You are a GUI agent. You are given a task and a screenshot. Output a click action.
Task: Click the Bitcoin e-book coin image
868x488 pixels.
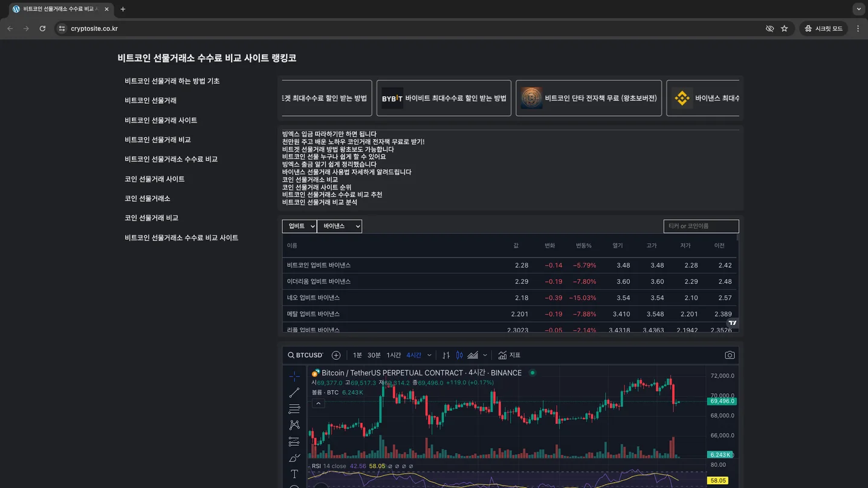531,98
